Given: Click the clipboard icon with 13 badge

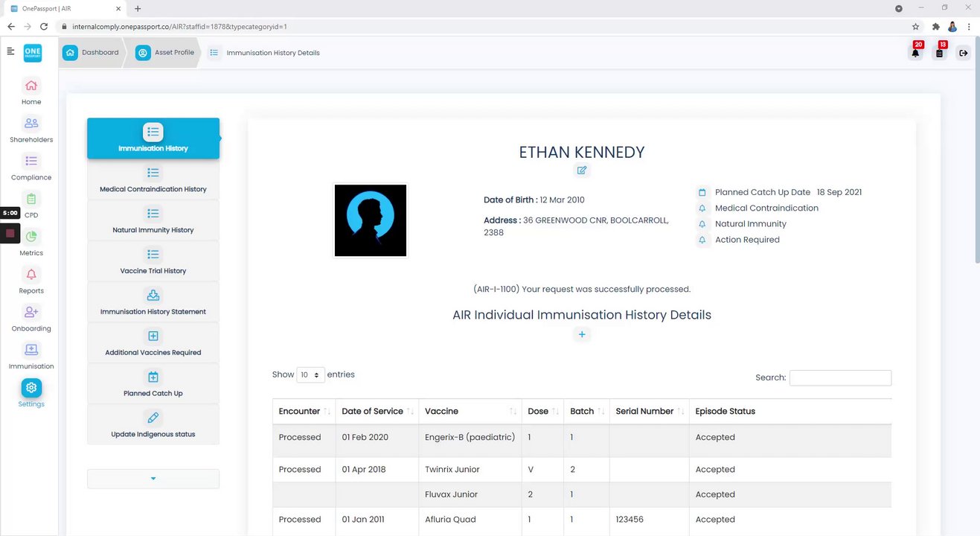Looking at the screenshot, I should point(940,53).
